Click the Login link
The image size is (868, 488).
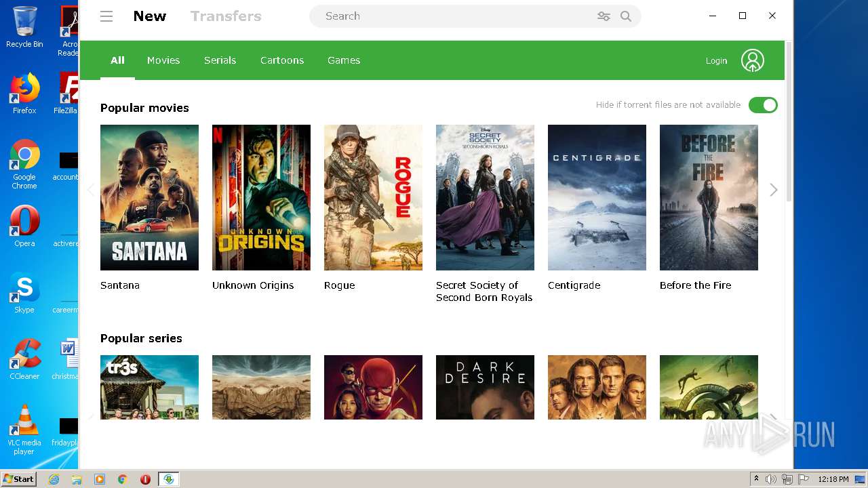click(716, 61)
